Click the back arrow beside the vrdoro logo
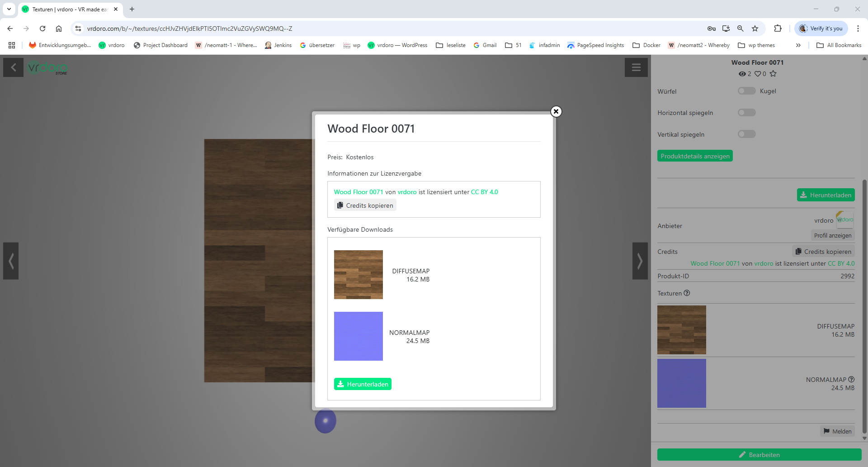This screenshot has height=467, width=868. coord(13,67)
